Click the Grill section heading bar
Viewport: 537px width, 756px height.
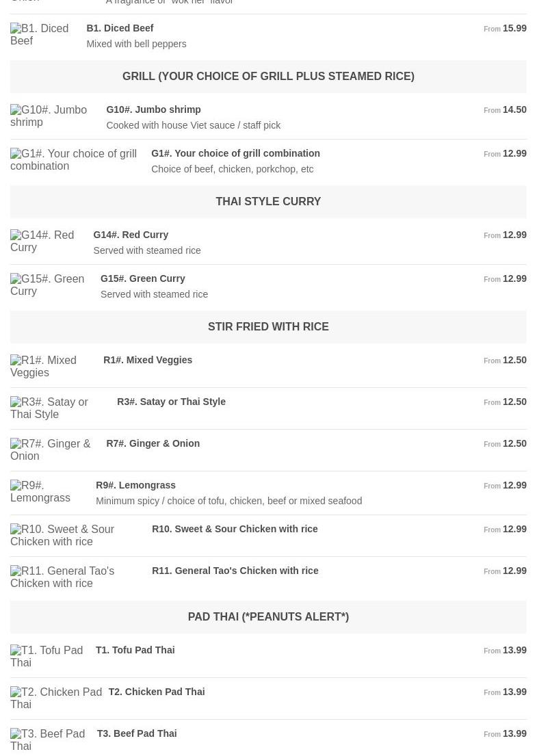[x=268, y=77]
